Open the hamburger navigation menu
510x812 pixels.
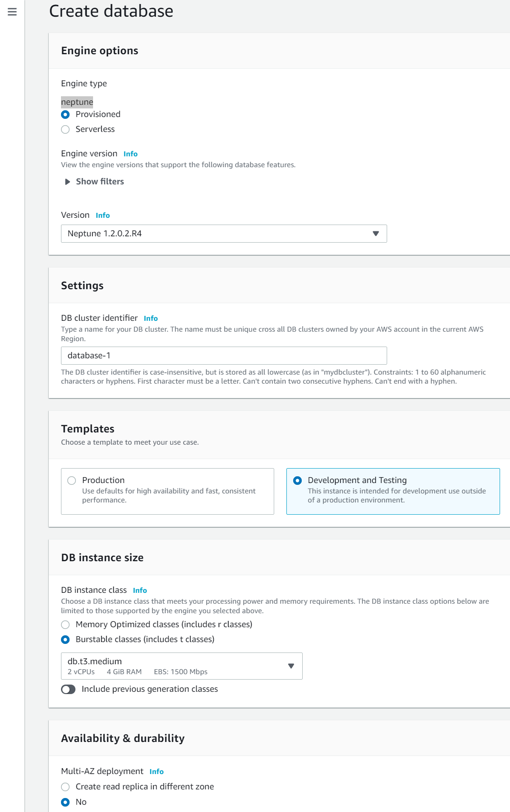tap(12, 12)
